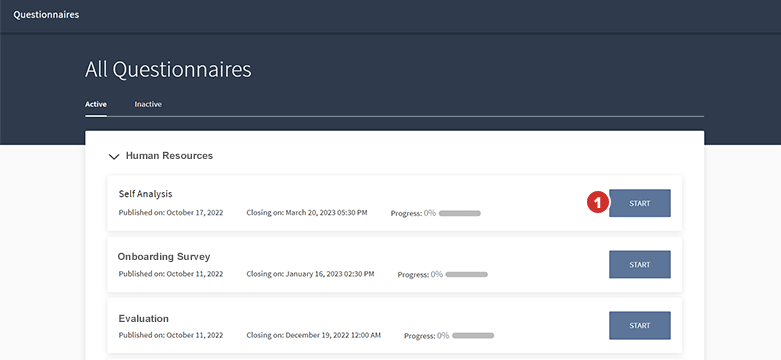
Task: Click the Human Resources section heading
Action: pyautogui.click(x=169, y=156)
